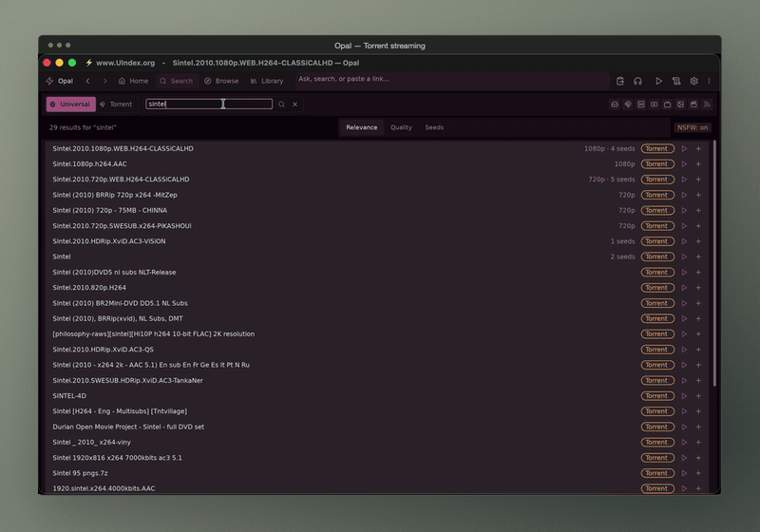Select 'Sintel (2010) BR2Mini-DVD DD5.1 NL Subs' row

pyautogui.click(x=378, y=303)
